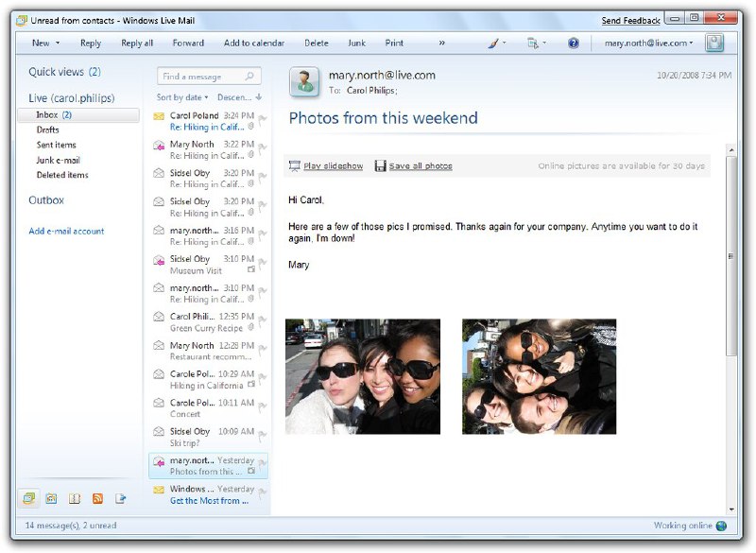Open the Calendar shortcut icon
The width and height of the screenshot is (756, 553).
[50, 498]
